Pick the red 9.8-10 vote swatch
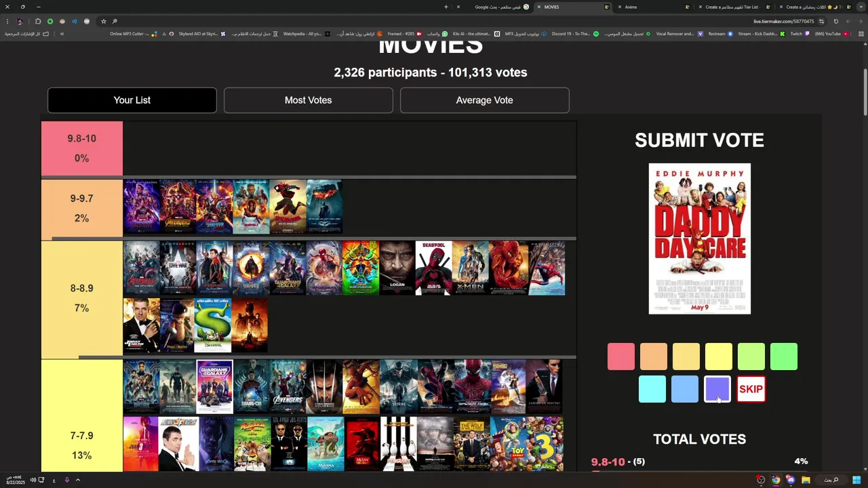The width and height of the screenshot is (868, 488). pos(621,357)
